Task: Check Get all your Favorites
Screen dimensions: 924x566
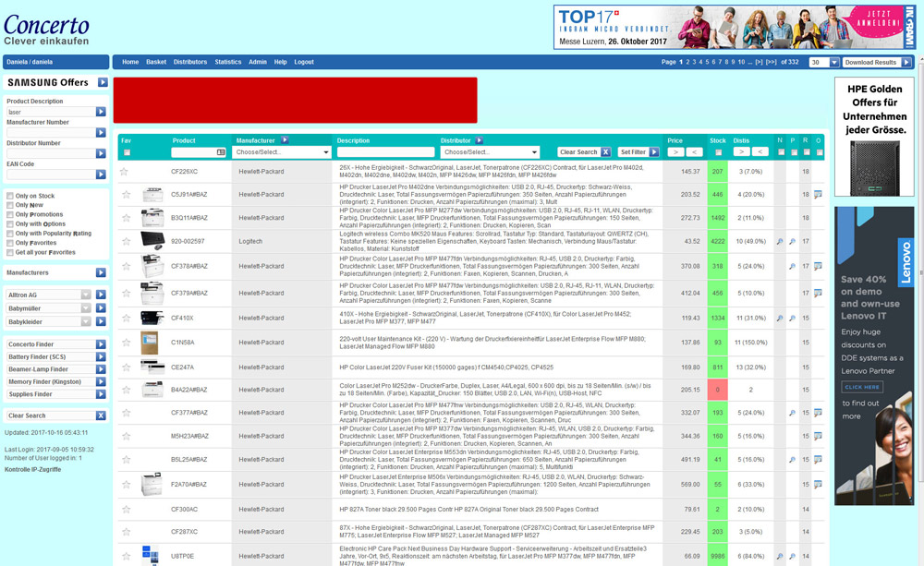Action: 10,253
